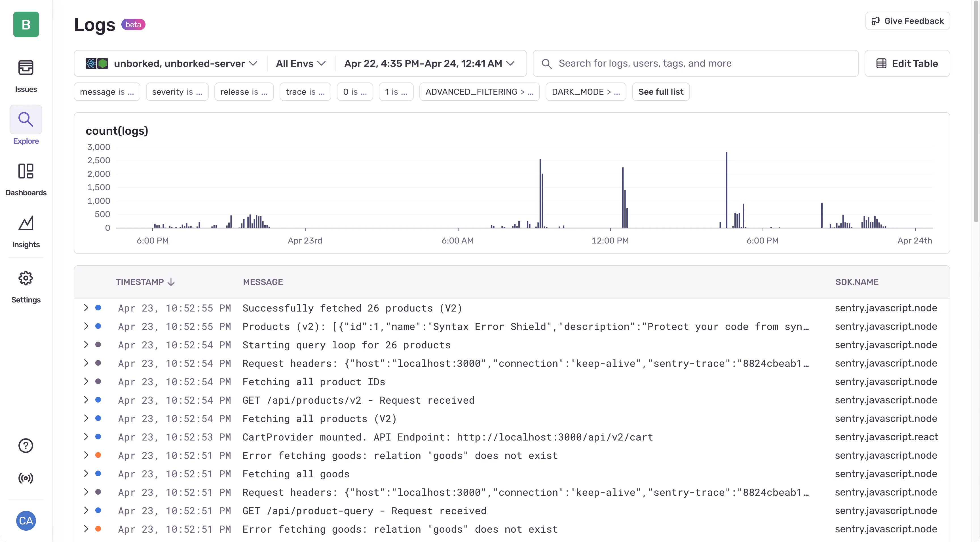Expand the first log row for fetched products
980x542 pixels.
(86, 308)
